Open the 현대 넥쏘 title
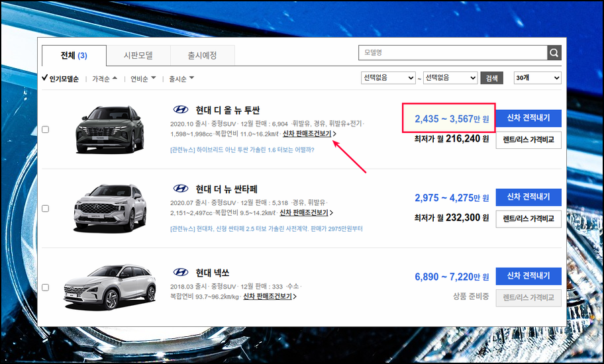The image size is (604, 364). coord(212,273)
